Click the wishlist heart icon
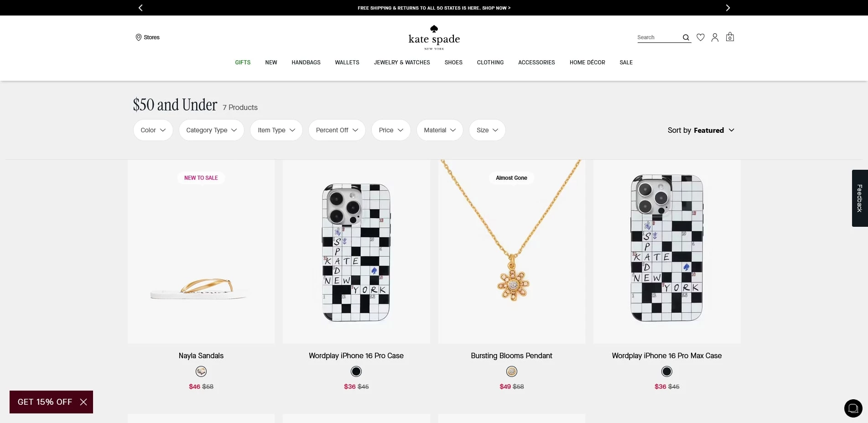 coord(701,37)
